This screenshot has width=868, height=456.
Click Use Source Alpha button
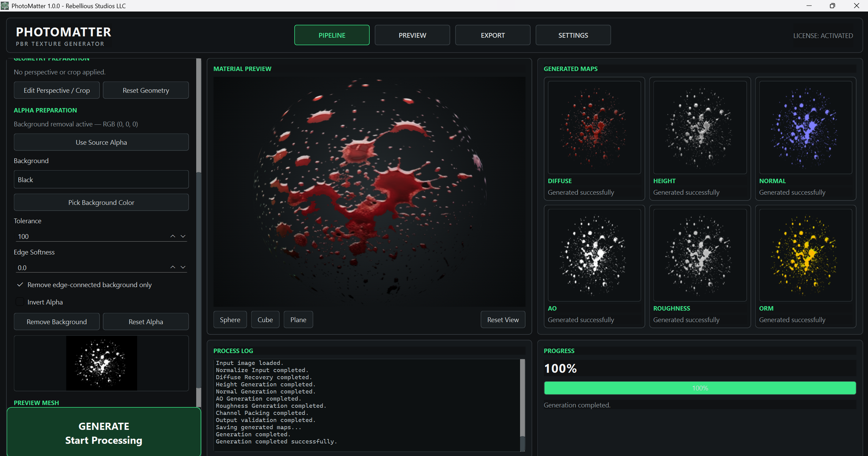(x=101, y=142)
